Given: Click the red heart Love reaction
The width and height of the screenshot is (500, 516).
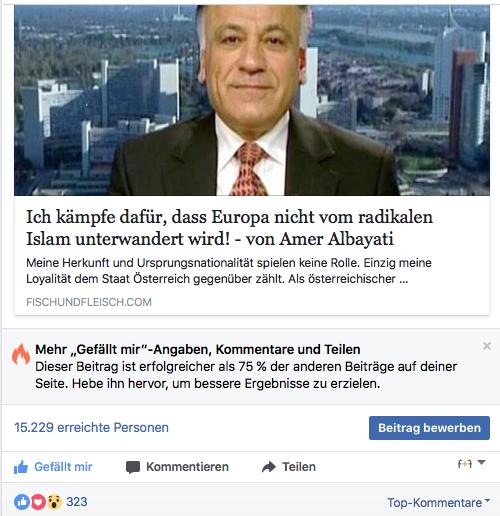Looking at the screenshot, I should pos(38,502).
